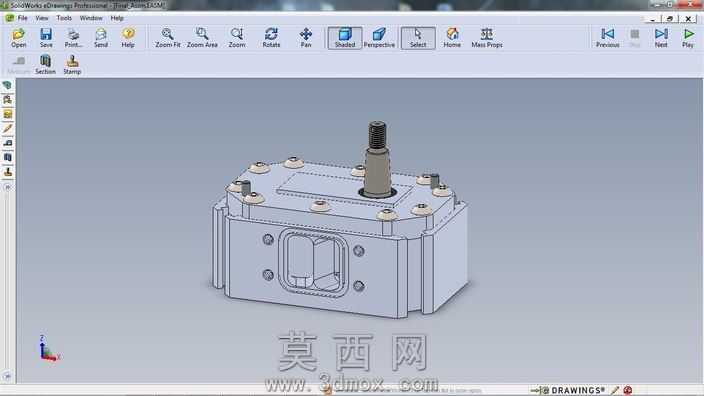704x396 pixels.
Task: Open the Section tab in left sidebar
Action: [x=7, y=157]
